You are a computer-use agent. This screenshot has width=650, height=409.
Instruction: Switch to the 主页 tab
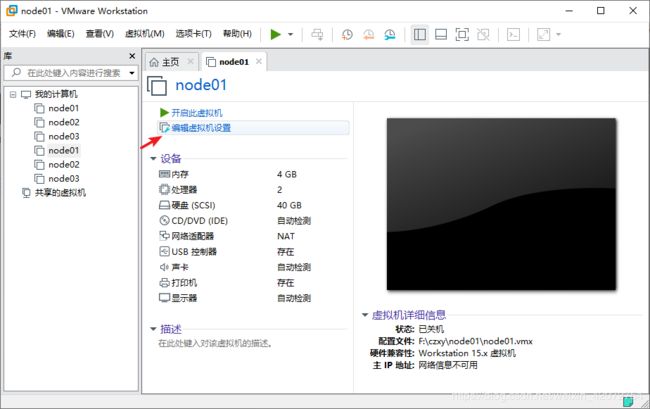170,62
